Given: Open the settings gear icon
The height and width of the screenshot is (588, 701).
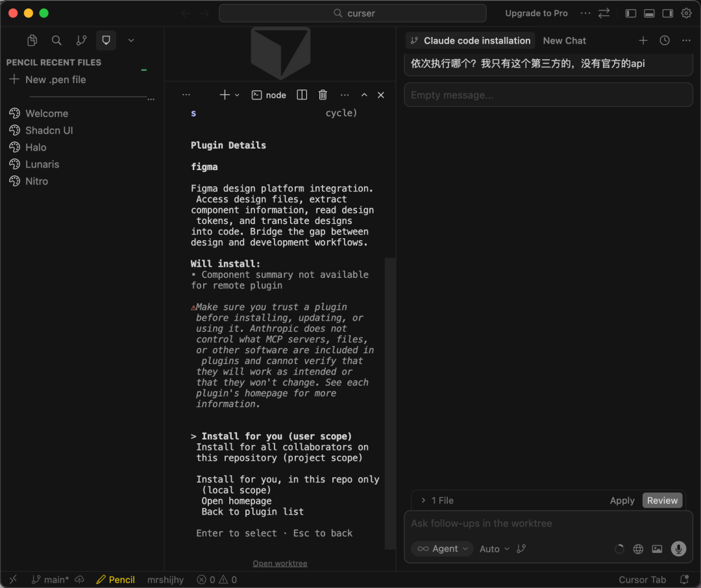Looking at the screenshot, I should click(x=686, y=13).
